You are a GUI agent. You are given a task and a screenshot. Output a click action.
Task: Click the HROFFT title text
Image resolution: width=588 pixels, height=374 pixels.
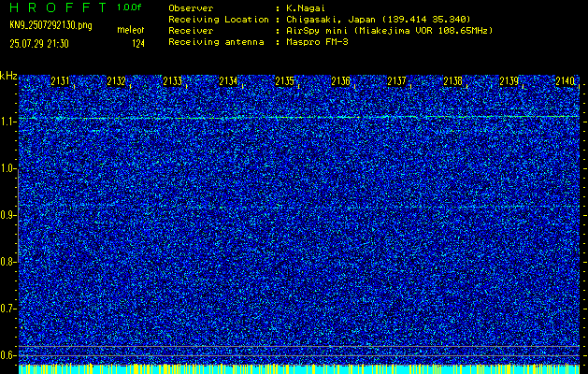click(58, 7)
